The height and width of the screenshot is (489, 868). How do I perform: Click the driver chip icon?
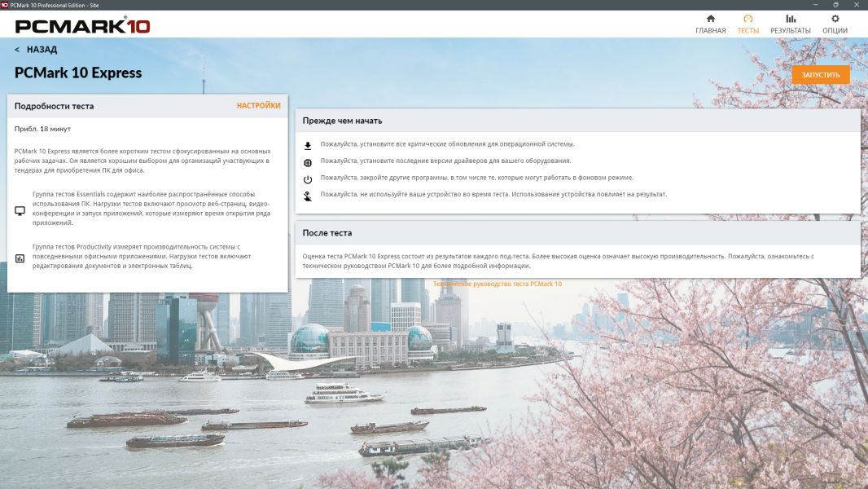click(x=308, y=163)
